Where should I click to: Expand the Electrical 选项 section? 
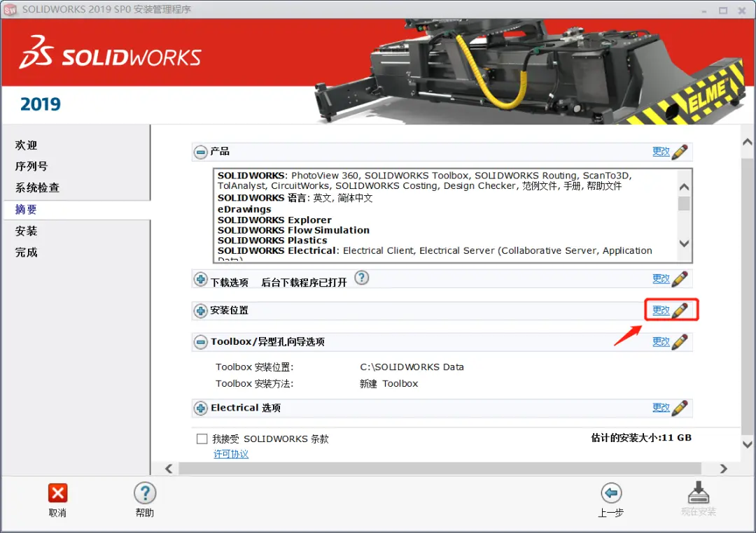tap(201, 408)
